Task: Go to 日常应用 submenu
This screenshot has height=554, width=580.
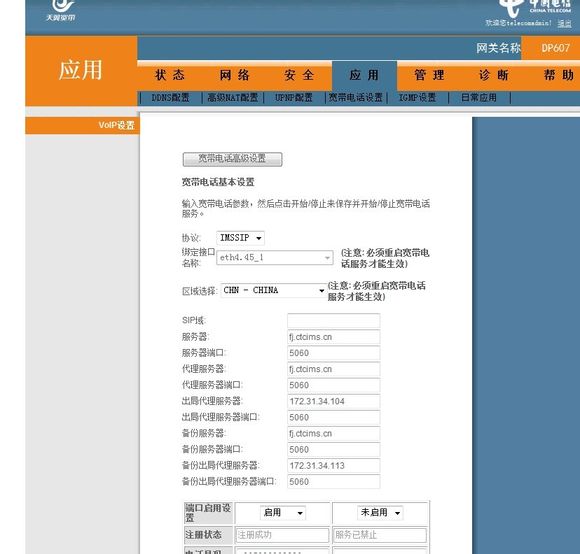Action: pyautogui.click(x=479, y=98)
